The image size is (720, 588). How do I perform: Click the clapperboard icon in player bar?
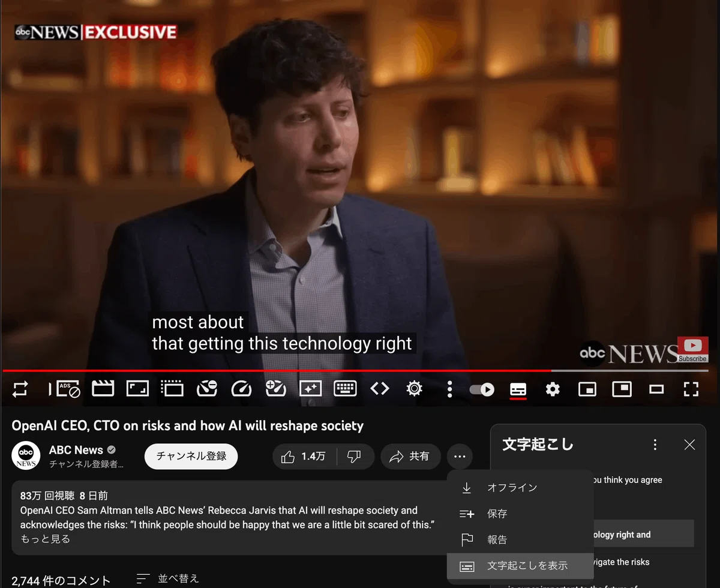(103, 389)
